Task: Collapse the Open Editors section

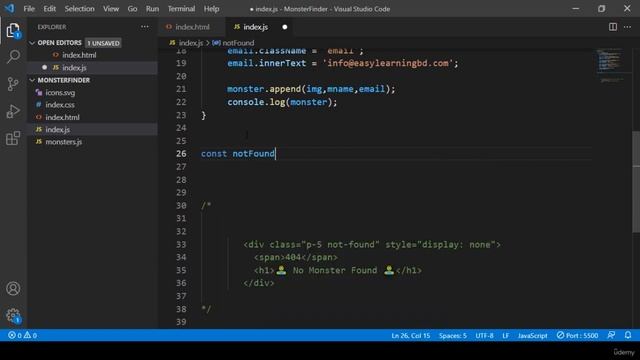Action: (x=32, y=43)
